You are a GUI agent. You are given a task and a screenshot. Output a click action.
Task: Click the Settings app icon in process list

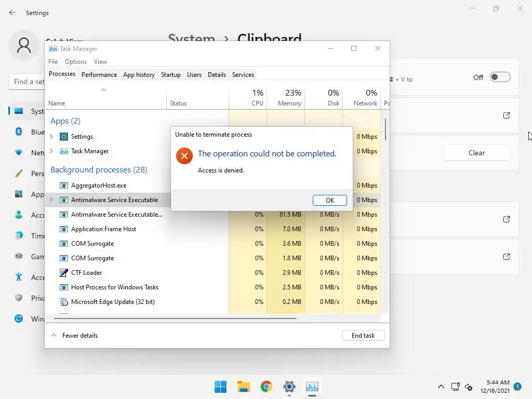click(64, 137)
